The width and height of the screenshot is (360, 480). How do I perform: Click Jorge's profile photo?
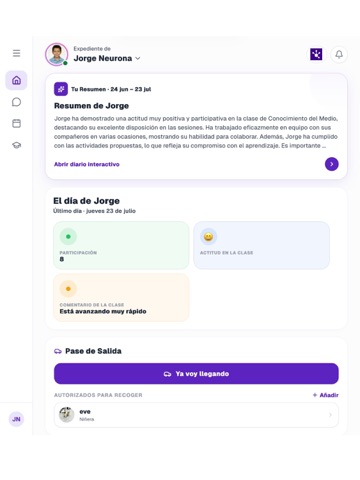57,54
